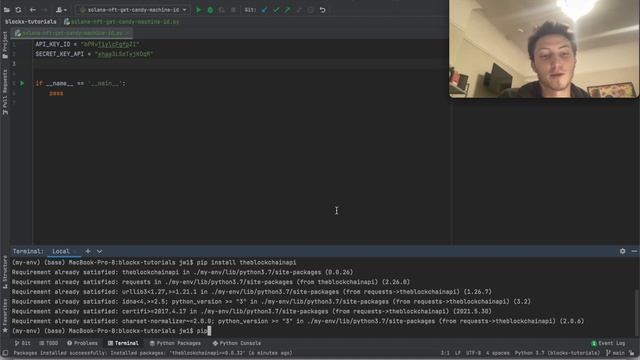Open the Structure sidebar tool window
The height and width of the screenshot is (360, 640).
click(5, 272)
